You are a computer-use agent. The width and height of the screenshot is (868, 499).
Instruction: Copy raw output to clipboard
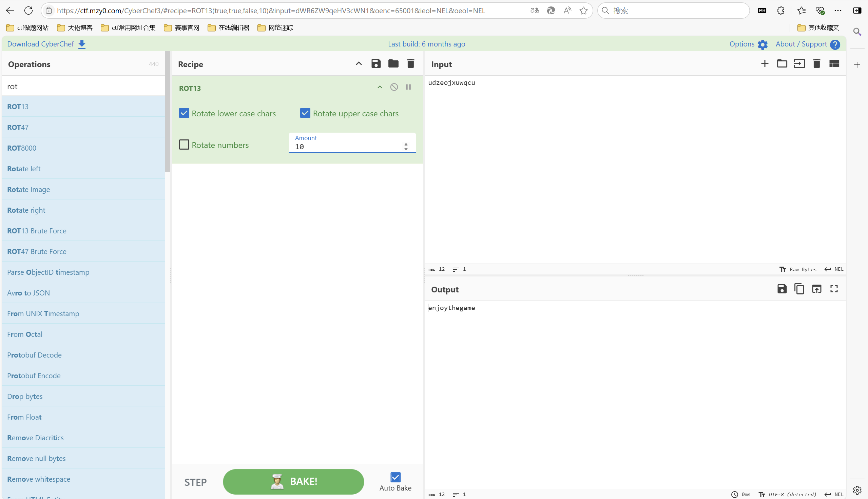[799, 289]
